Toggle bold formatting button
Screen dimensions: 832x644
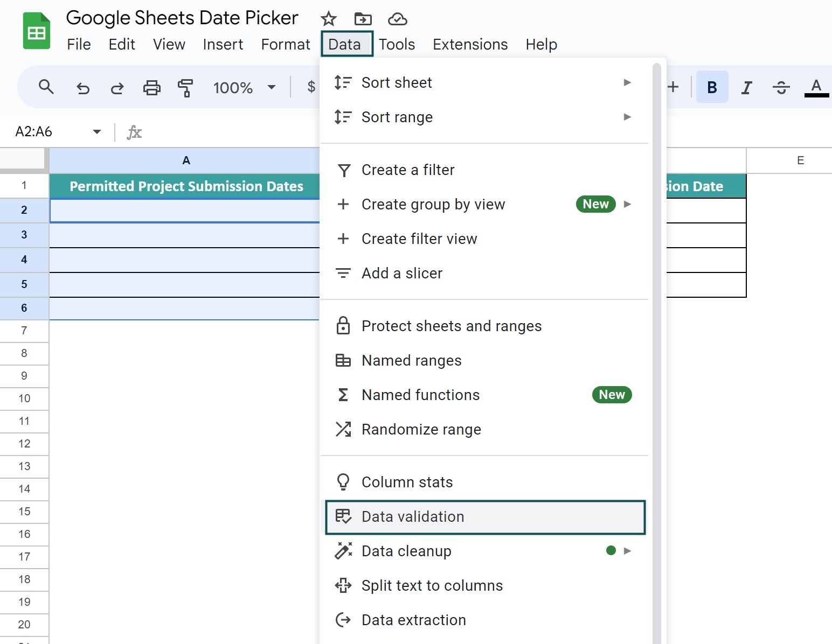tap(712, 87)
